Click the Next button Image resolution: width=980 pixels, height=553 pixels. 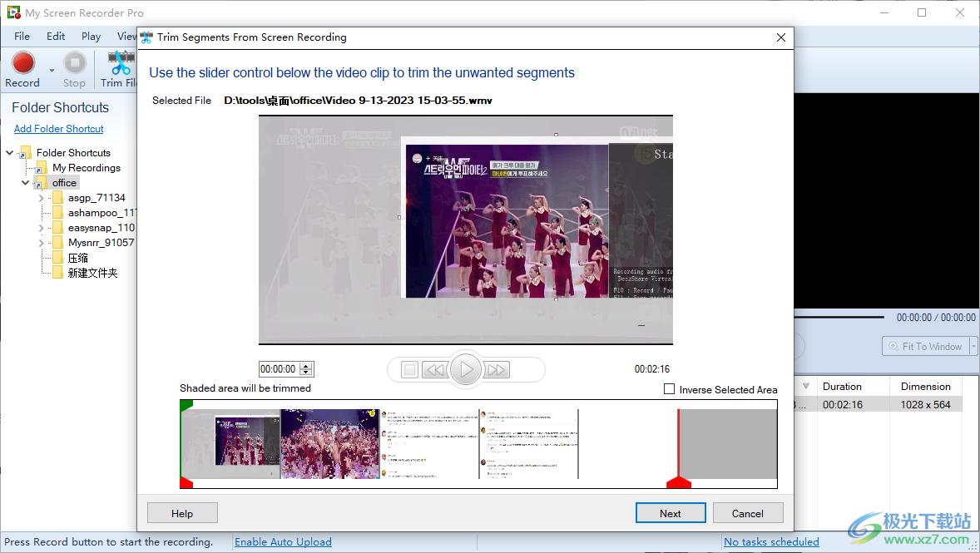[x=670, y=512]
